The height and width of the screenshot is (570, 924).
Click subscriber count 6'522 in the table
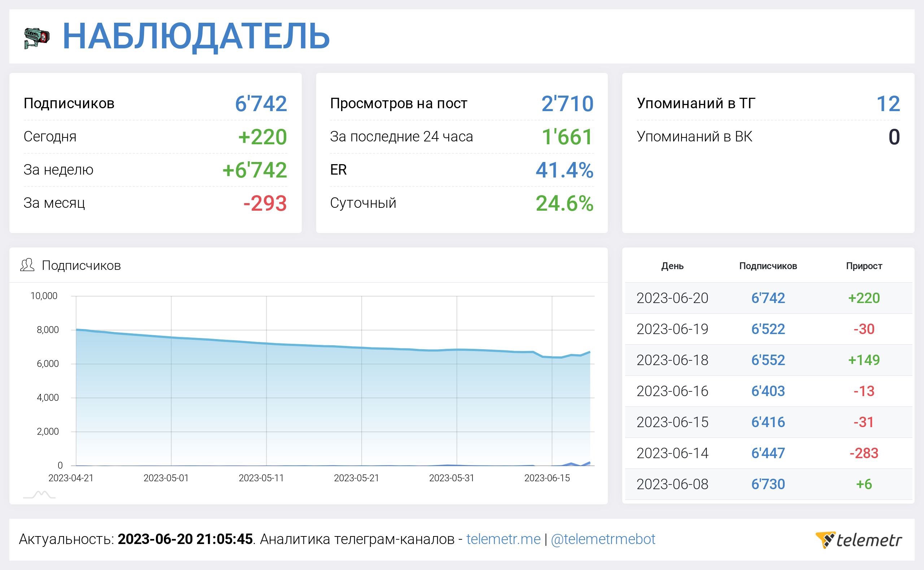coord(768,329)
